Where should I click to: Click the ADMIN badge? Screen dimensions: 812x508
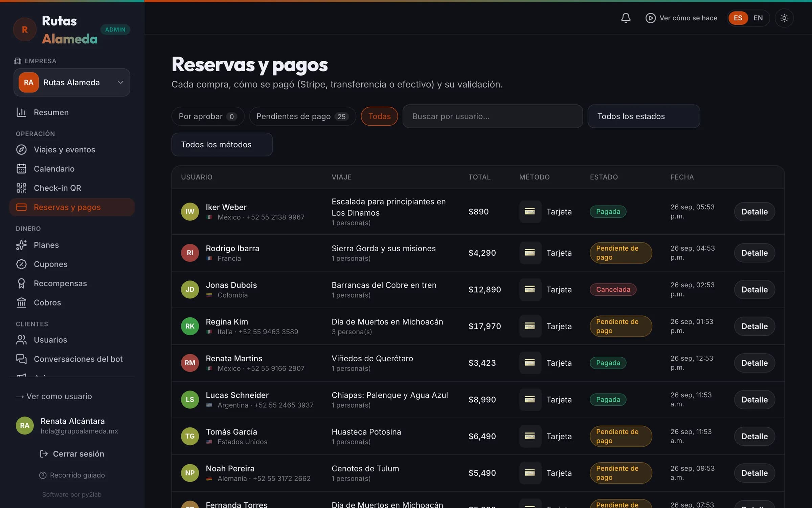pos(115,29)
